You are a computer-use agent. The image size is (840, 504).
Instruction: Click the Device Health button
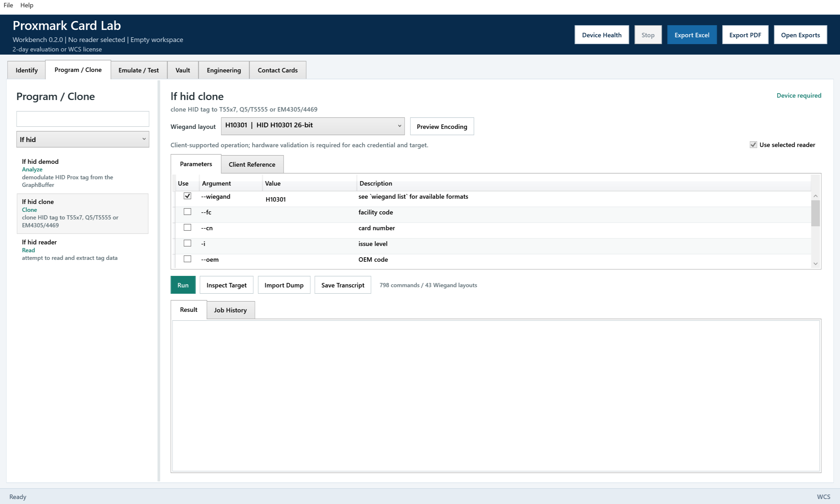click(602, 35)
